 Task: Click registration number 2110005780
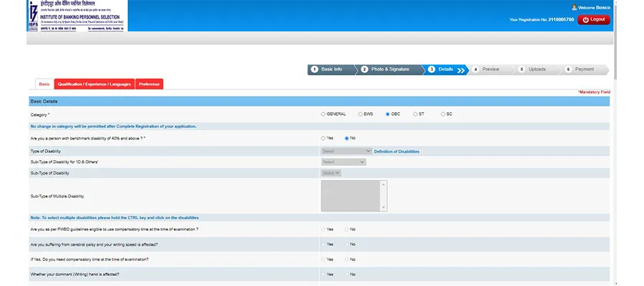coord(560,20)
